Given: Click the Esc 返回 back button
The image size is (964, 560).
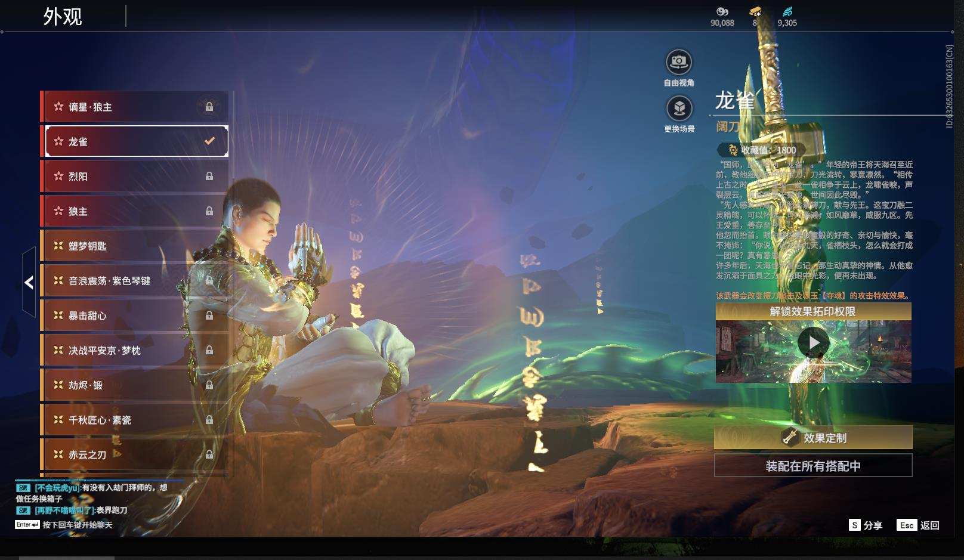Looking at the screenshot, I should point(918,525).
